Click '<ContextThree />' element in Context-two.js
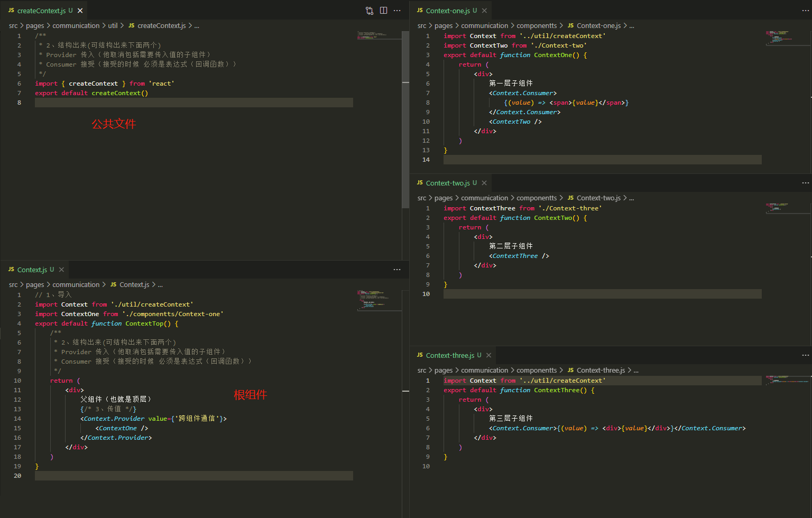Image resolution: width=812 pixels, height=518 pixels. click(x=519, y=256)
